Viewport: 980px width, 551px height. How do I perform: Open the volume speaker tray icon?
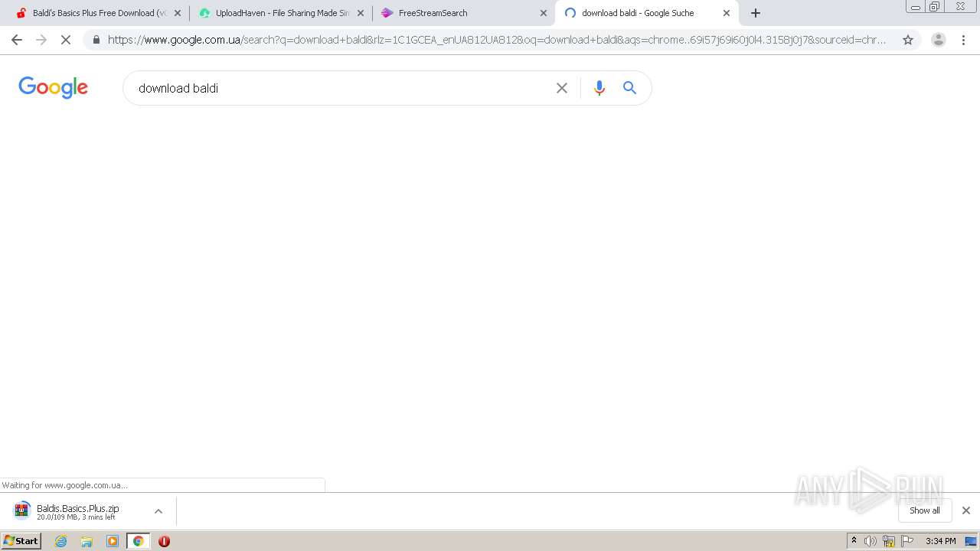[x=871, y=541]
